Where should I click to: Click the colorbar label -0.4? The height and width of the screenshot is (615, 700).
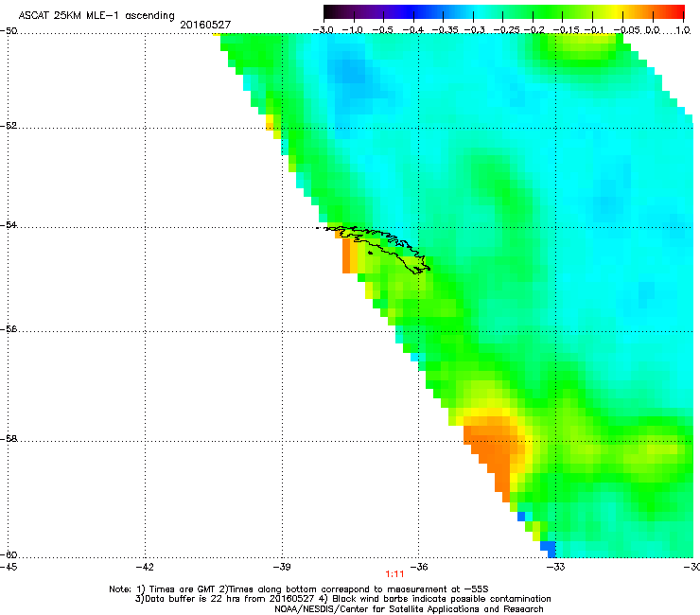tap(413, 30)
